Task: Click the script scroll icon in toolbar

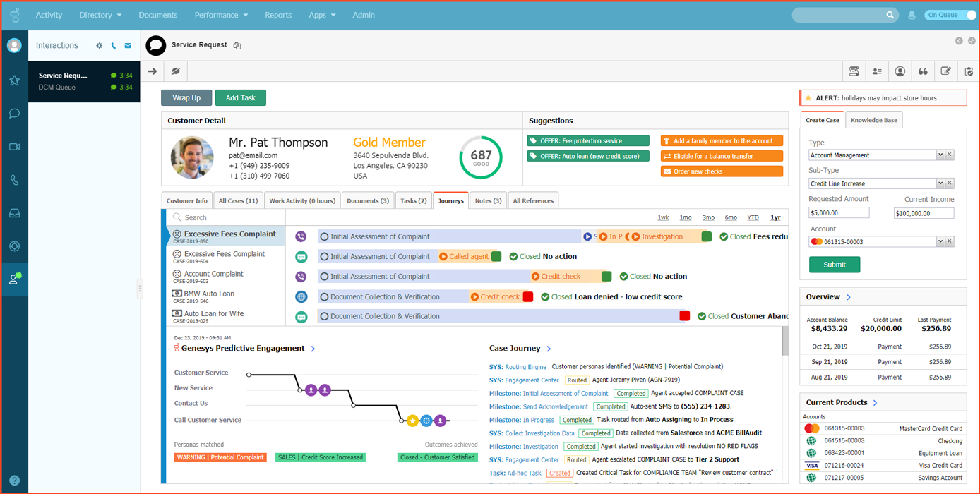Action: [x=854, y=71]
